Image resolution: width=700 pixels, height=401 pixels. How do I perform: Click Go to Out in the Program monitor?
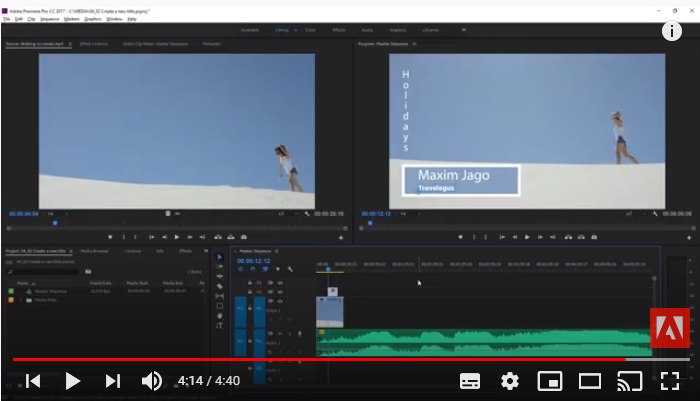coord(553,237)
